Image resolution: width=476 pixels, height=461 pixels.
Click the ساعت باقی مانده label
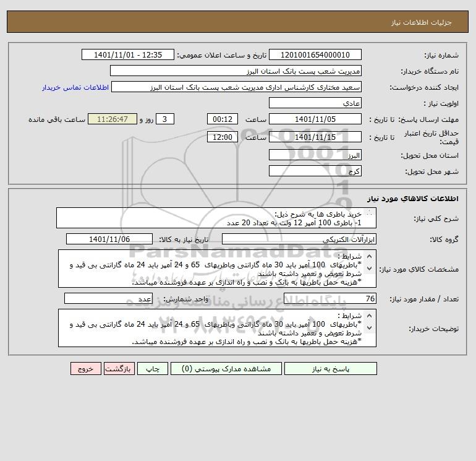57,119
